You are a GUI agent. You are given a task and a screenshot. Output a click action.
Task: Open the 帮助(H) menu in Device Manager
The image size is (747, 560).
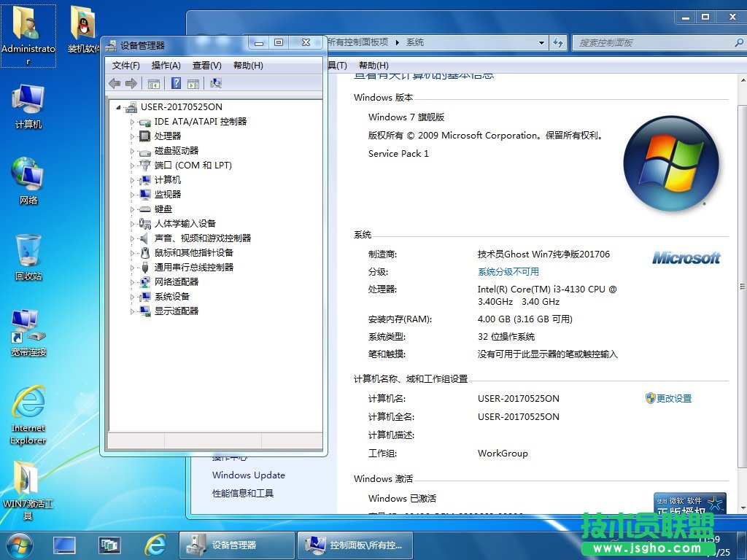tap(248, 66)
